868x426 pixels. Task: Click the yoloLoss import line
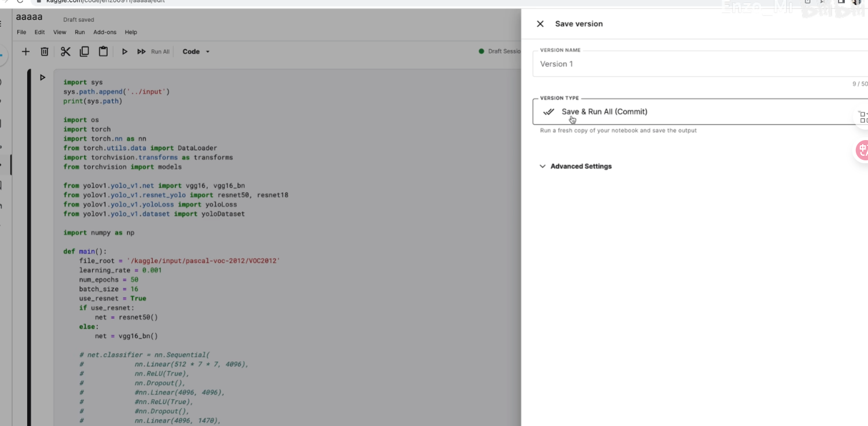[x=150, y=204]
